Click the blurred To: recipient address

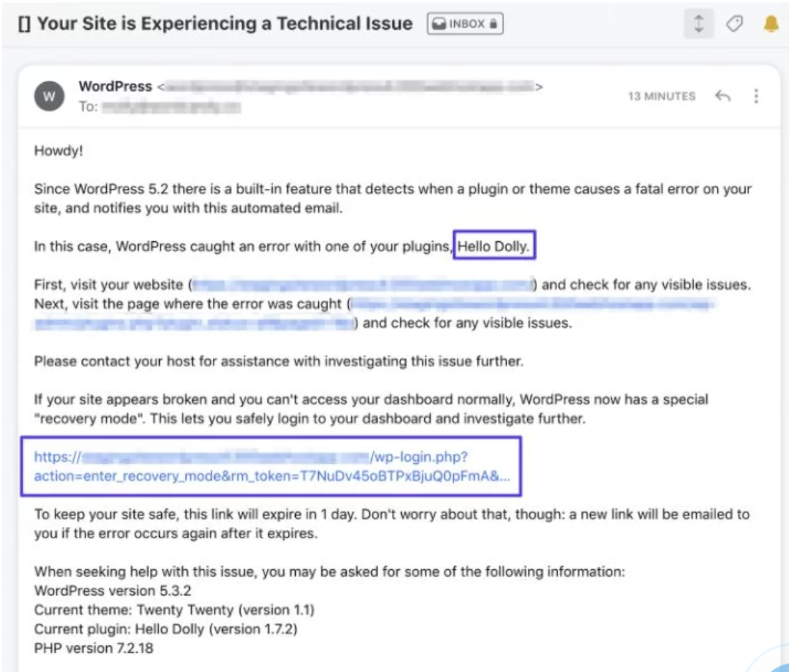pyautogui.click(x=172, y=107)
